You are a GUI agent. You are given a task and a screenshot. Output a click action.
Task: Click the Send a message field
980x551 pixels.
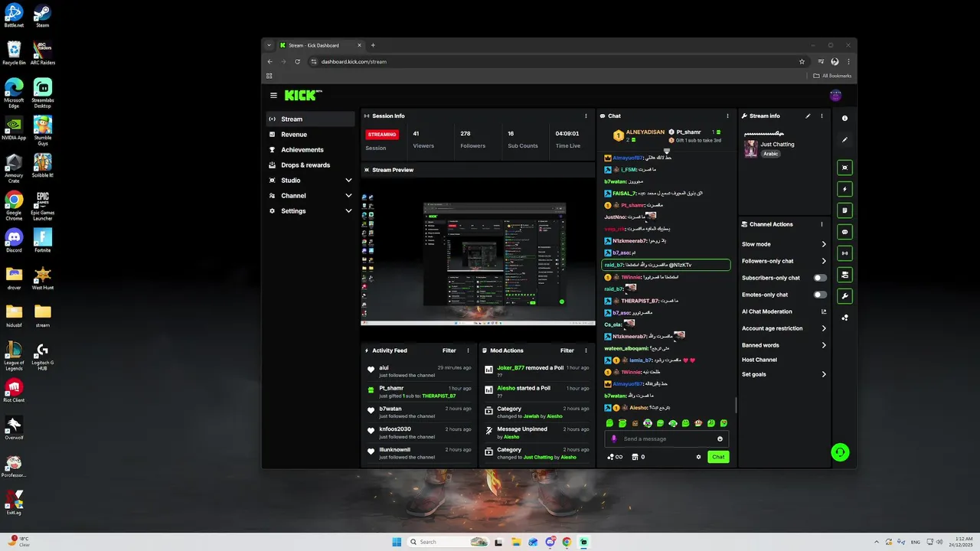point(667,439)
